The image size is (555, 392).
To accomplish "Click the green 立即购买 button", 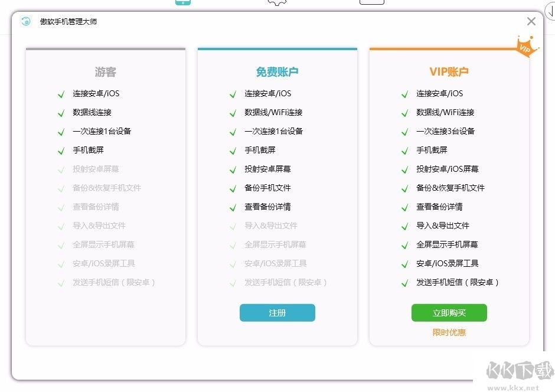I will [x=449, y=312].
